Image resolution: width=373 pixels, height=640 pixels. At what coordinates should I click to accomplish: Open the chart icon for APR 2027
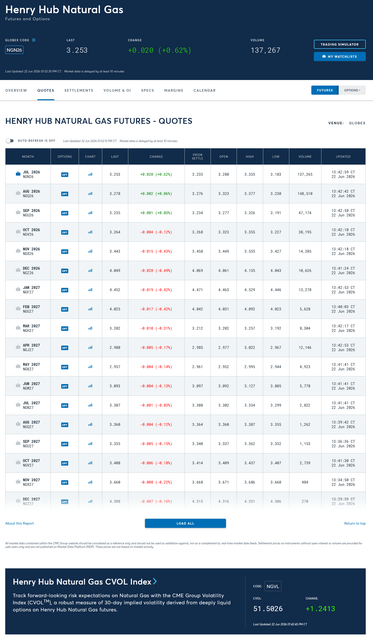[90, 347]
